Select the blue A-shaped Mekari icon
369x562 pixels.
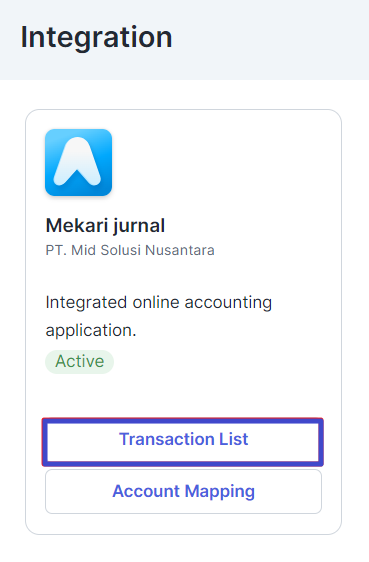(78, 162)
